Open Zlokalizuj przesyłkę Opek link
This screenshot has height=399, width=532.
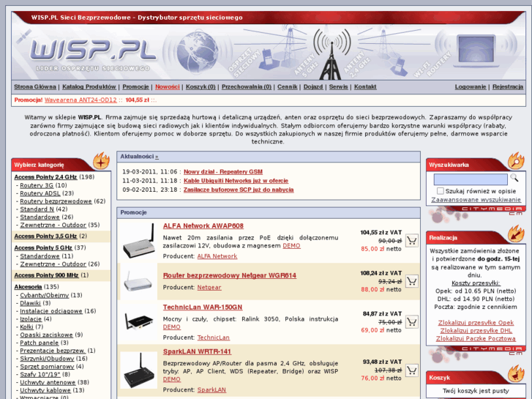[476, 323]
